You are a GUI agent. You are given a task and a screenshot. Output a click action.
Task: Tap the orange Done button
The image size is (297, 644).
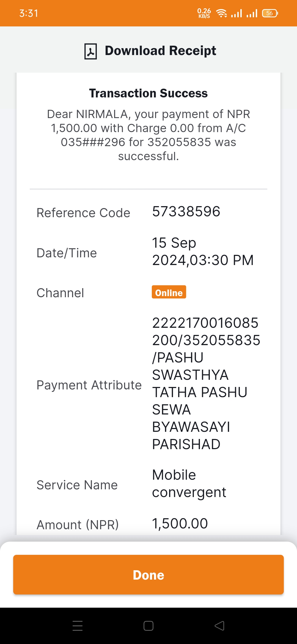tap(148, 575)
